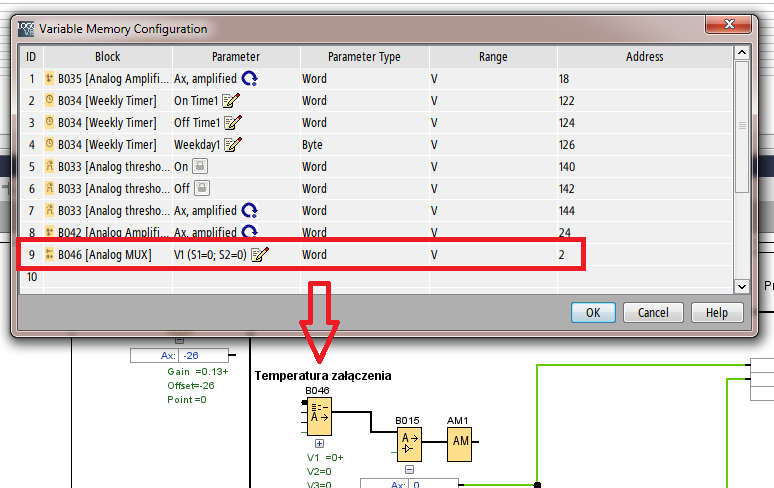This screenshot has height=488, width=774.
Task: Click the refresh icon in B035 row
Action: 250,78
